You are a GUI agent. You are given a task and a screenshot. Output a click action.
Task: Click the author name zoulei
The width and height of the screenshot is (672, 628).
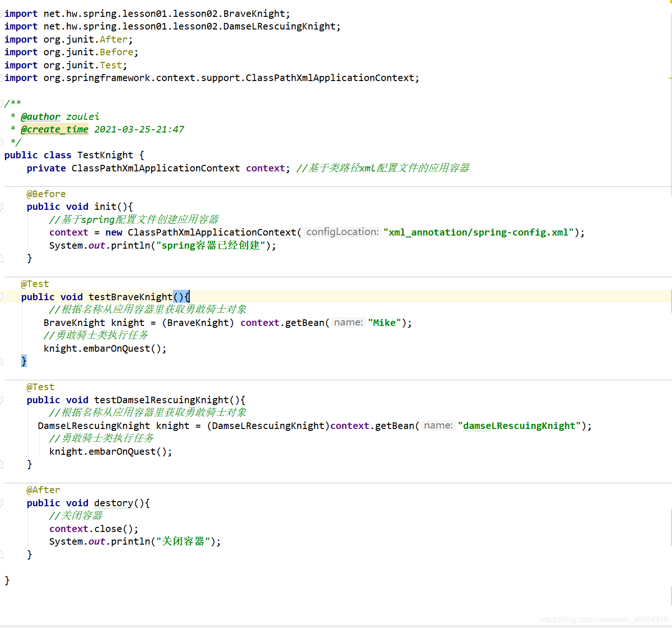[x=82, y=117]
